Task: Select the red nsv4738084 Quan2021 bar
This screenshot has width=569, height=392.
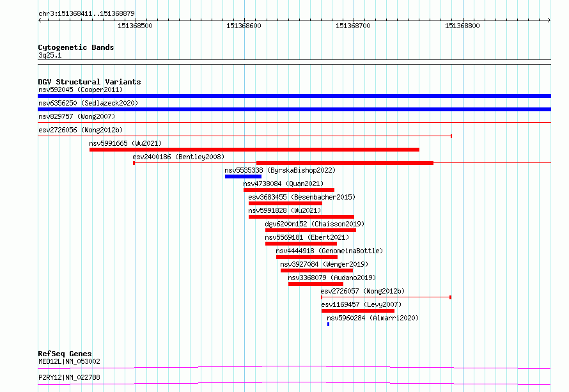Action: click(289, 190)
